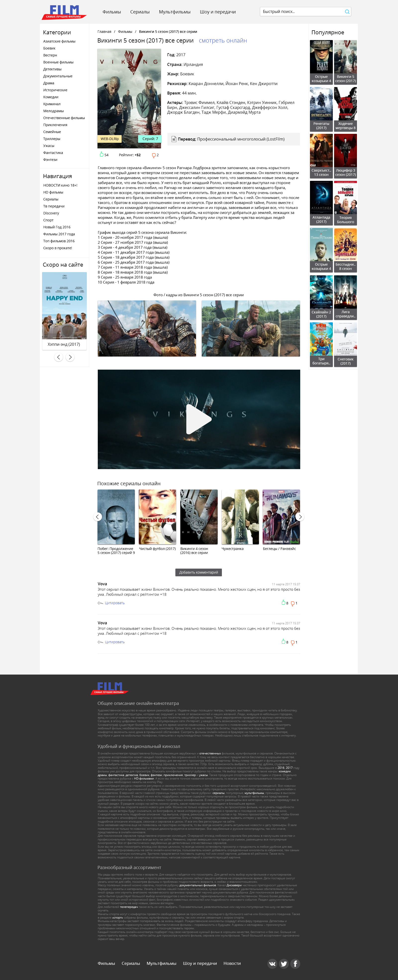Open 'Мультфильмы' in top menu

click(x=175, y=12)
